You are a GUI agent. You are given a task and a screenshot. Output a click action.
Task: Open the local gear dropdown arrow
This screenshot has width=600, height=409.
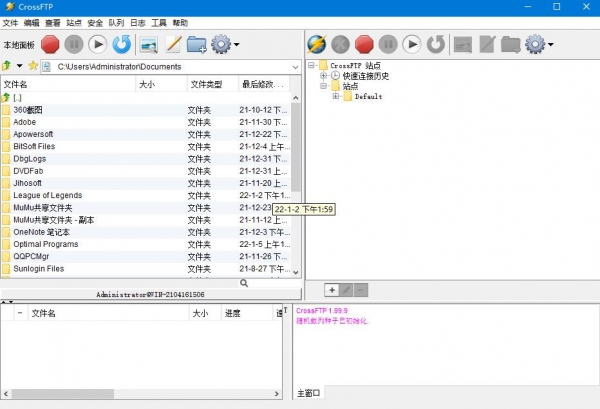(x=236, y=45)
